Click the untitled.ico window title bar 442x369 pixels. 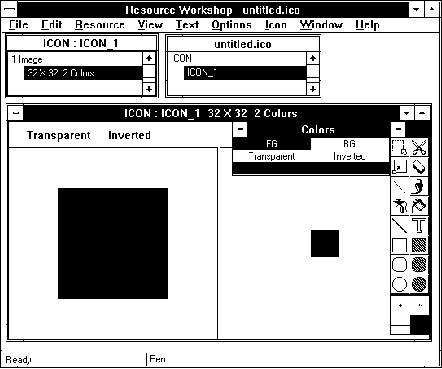click(243, 44)
